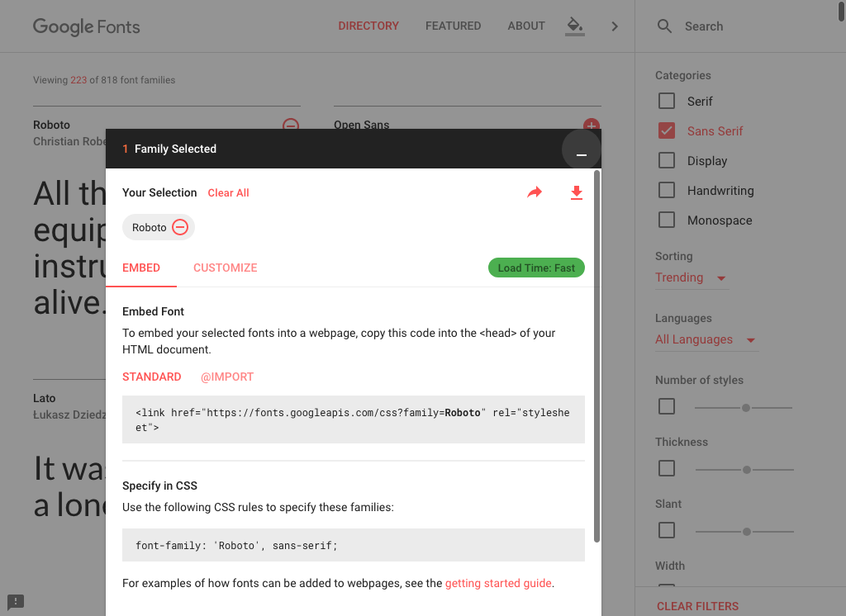The height and width of the screenshot is (616, 846).
Task: Check the Handwriting category
Action: (667, 190)
